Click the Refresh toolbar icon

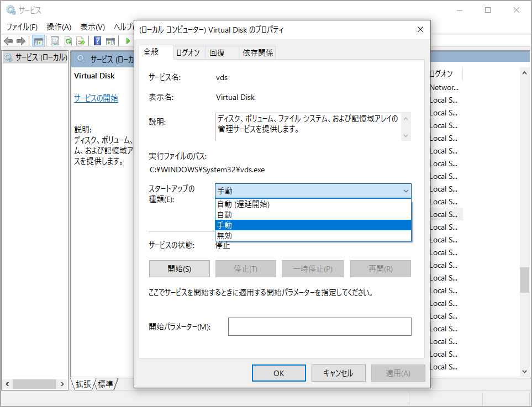[68, 41]
